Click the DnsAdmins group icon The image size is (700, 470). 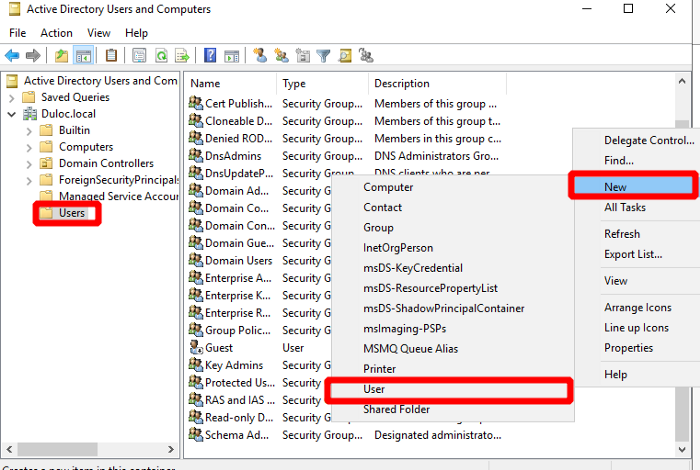(x=196, y=155)
